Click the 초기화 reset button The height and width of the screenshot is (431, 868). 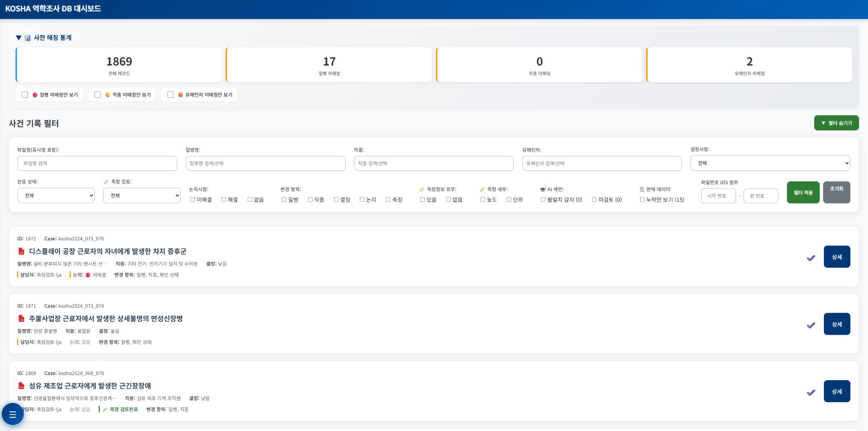837,192
